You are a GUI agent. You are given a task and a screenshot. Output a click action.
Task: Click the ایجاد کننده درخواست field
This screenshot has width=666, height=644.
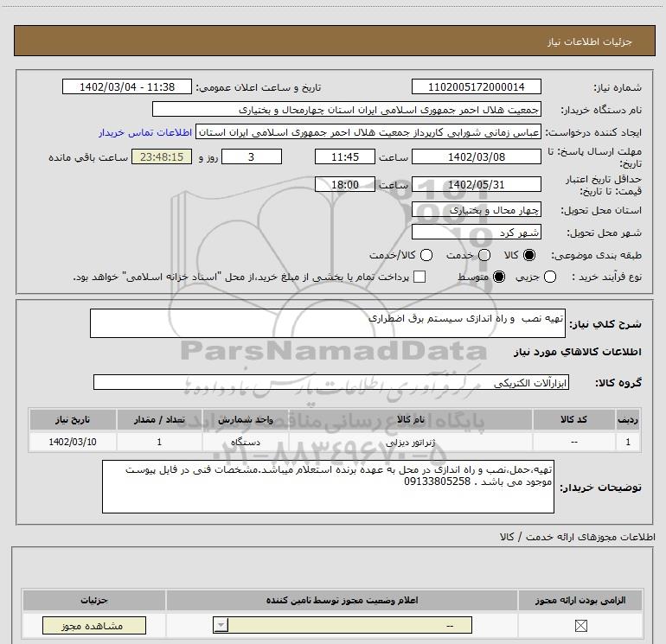368,132
